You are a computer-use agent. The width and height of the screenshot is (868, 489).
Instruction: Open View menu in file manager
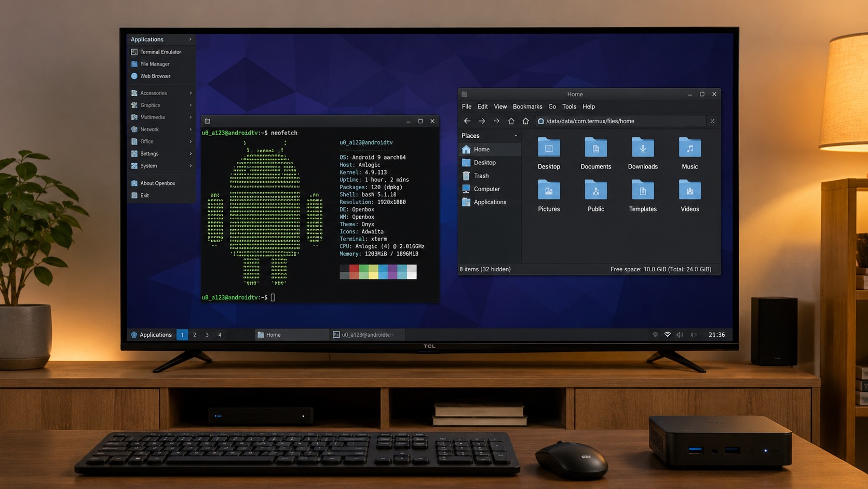click(x=500, y=107)
